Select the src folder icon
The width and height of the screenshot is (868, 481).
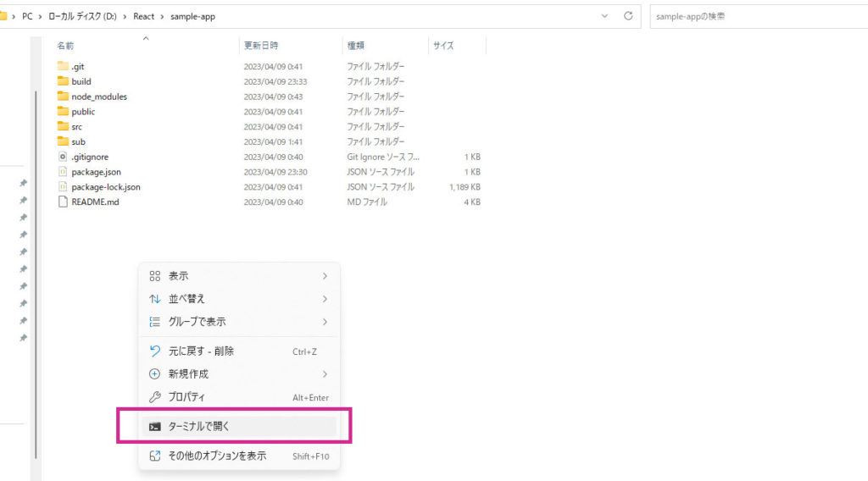tap(63, 127)
